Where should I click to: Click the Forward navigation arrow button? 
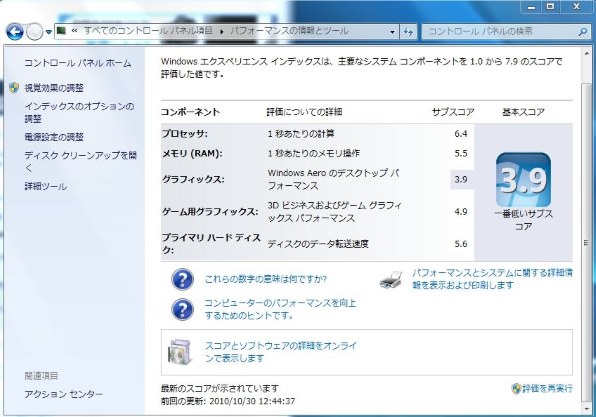(34, 32)
